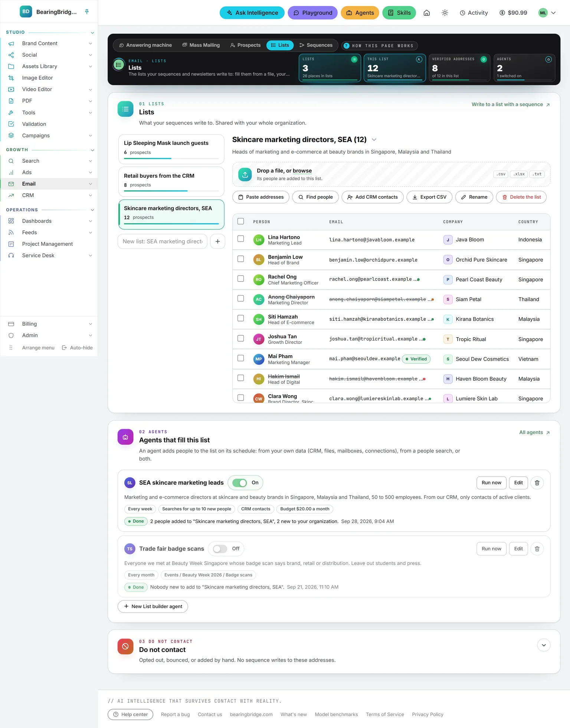
Task: Collapse the STUDIO sidebar section
Action: coord(92,33)
